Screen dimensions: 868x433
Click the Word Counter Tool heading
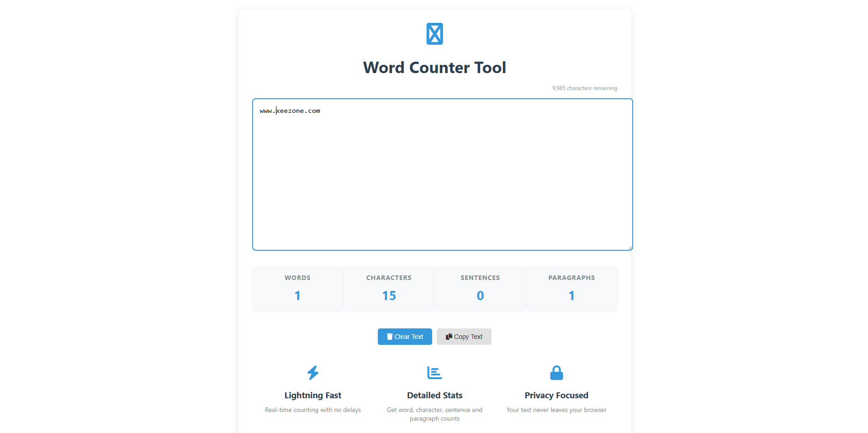click(434, 68)
